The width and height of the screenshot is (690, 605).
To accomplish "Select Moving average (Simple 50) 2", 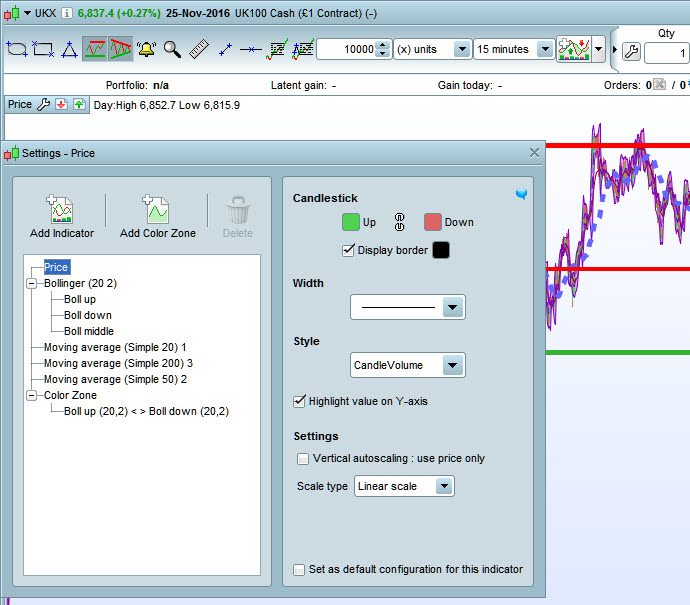I will pyautogui.click(x=115, y=379).
